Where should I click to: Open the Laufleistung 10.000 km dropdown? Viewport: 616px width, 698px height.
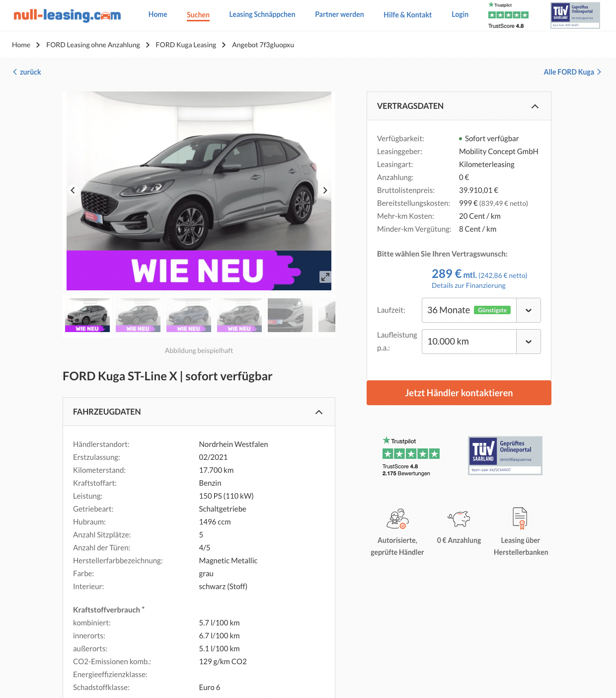point(481,342)
